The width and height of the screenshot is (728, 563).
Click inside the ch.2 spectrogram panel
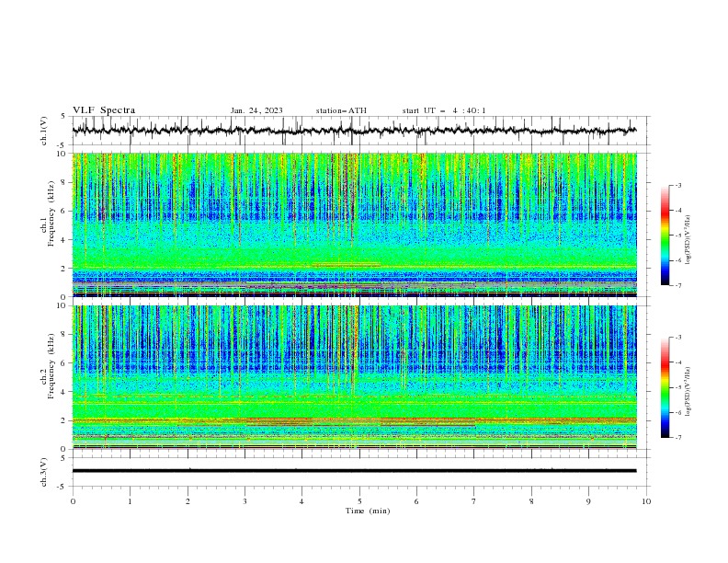coord(354,377)
